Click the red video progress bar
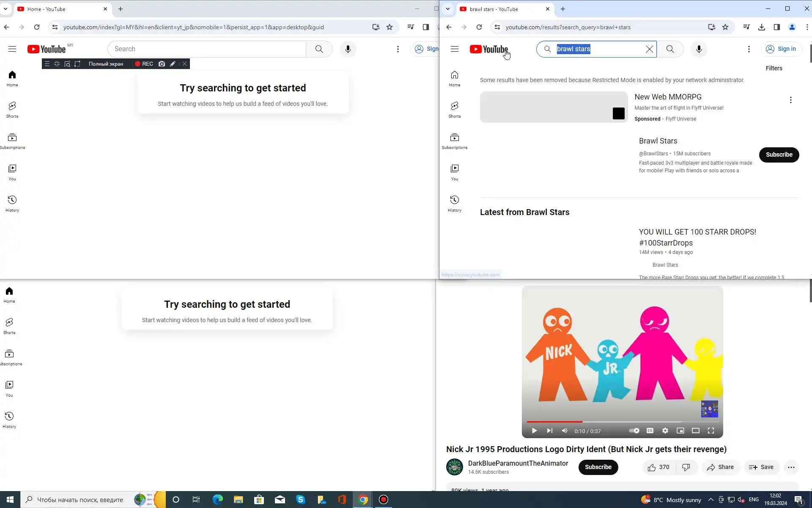Viewport: 812px width, 508px height. click(554, 422)
